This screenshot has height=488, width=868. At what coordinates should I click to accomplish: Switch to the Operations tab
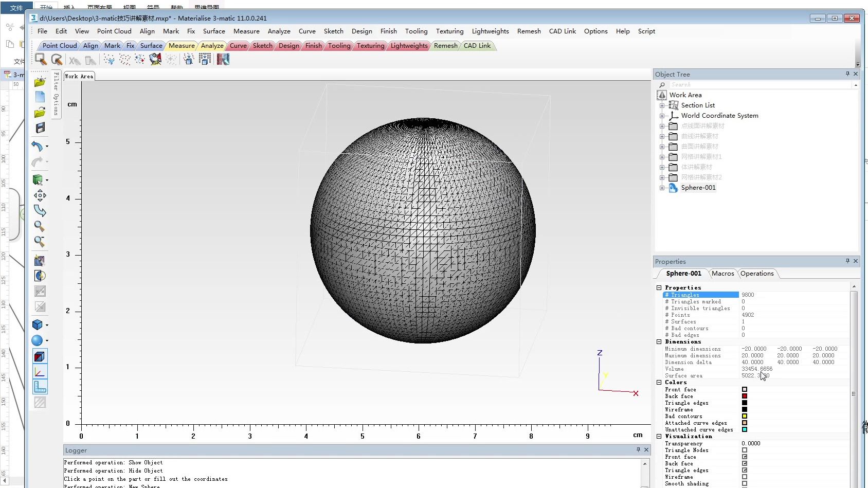click(756, 274)
